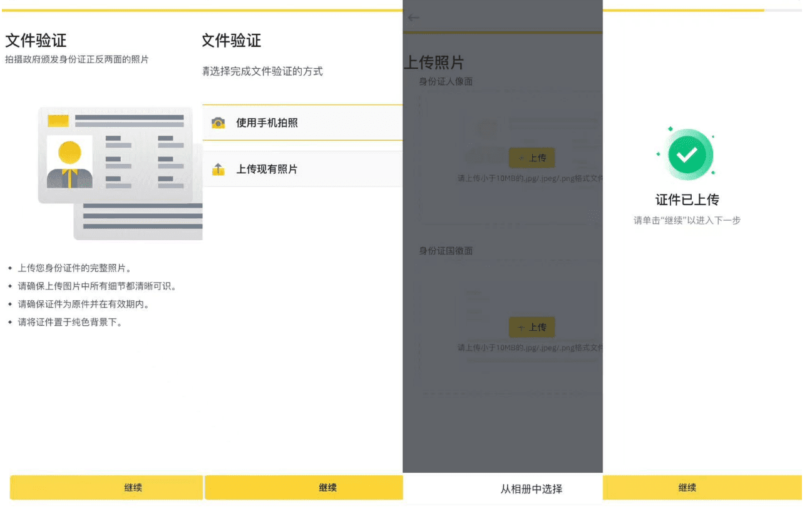Click the yellow chip on the ID card illustration
812x511 pixels.
pos(58,121)
